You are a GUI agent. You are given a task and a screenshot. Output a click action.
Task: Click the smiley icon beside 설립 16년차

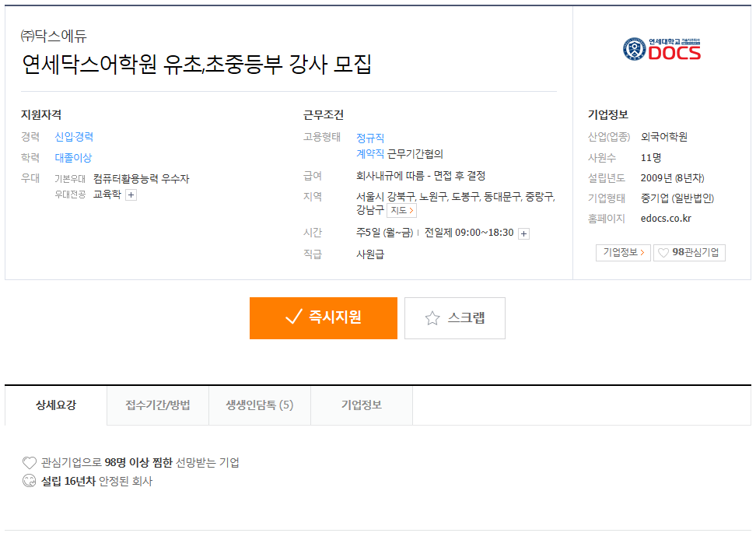(30, 481)
